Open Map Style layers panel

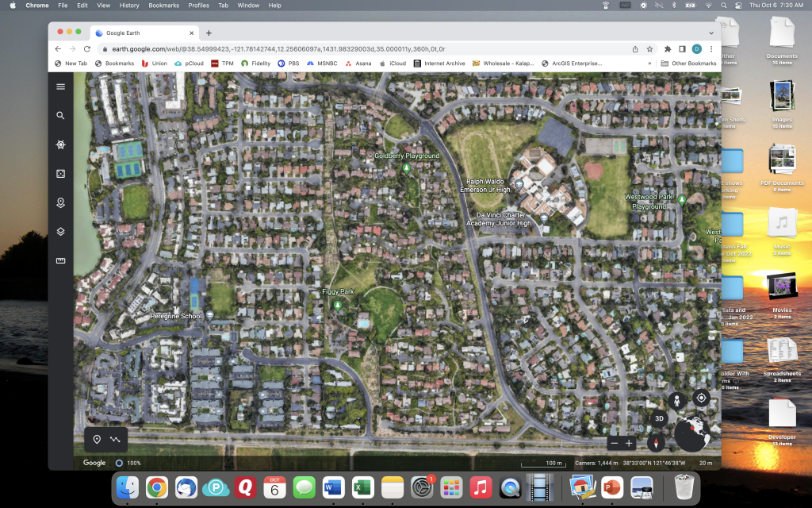tap(60, 232)
